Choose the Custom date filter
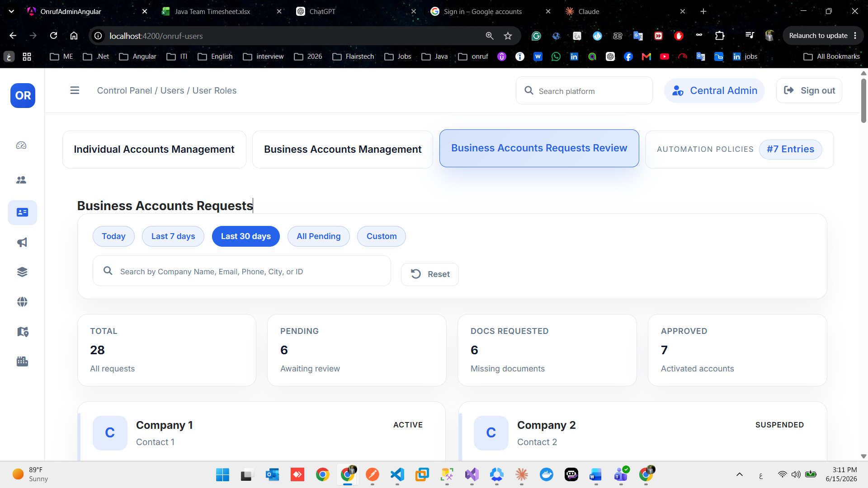Image resolution: width=868 pixels, height=488 pixels. [382, 236]
